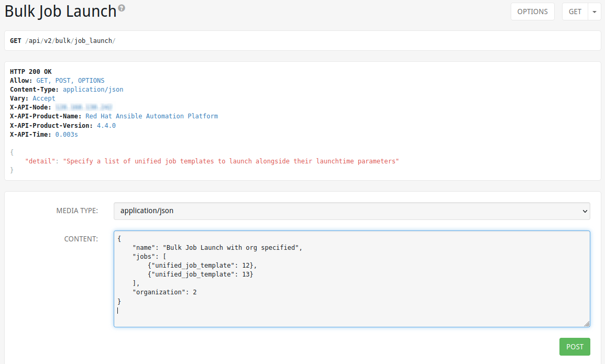
Task: Click the request path /api/v2/bulk/job_launch/
Action: click(70, 40)
